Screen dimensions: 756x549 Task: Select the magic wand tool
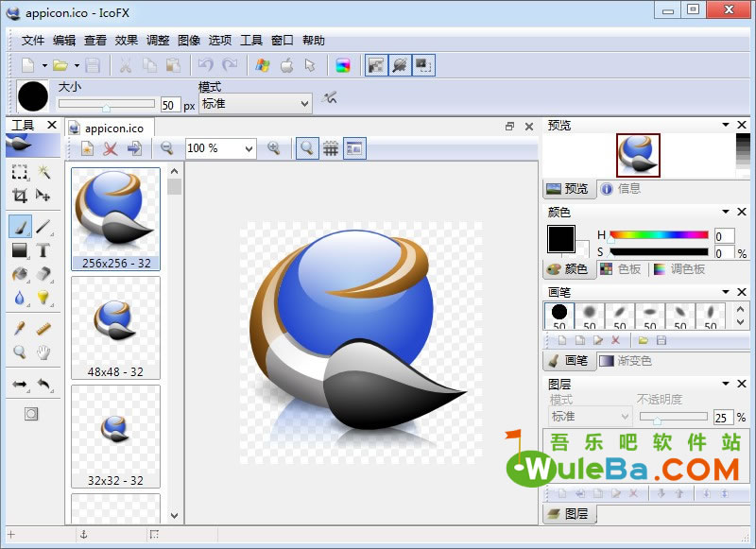pyautogui.click(x=43, y=172)
